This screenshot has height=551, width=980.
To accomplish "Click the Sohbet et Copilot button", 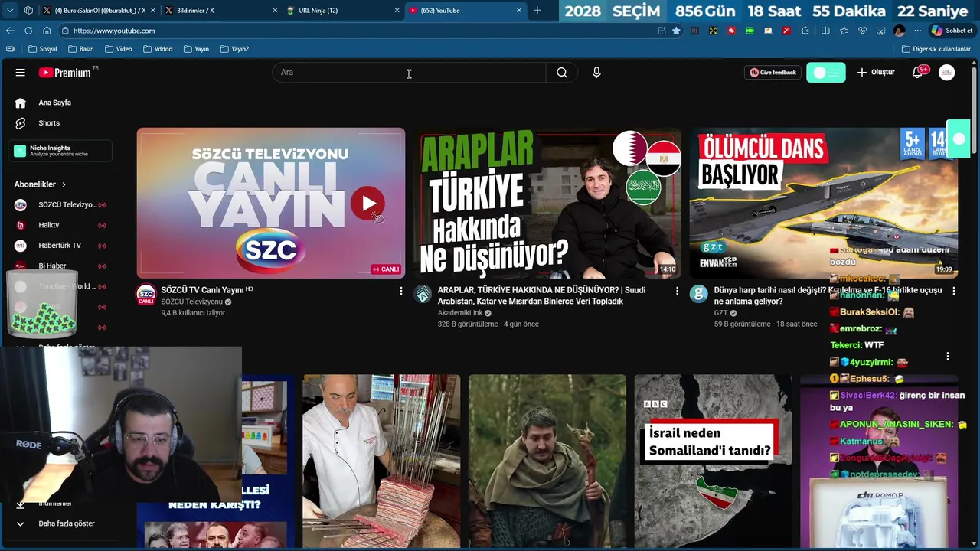I will [x=952, y=31].
